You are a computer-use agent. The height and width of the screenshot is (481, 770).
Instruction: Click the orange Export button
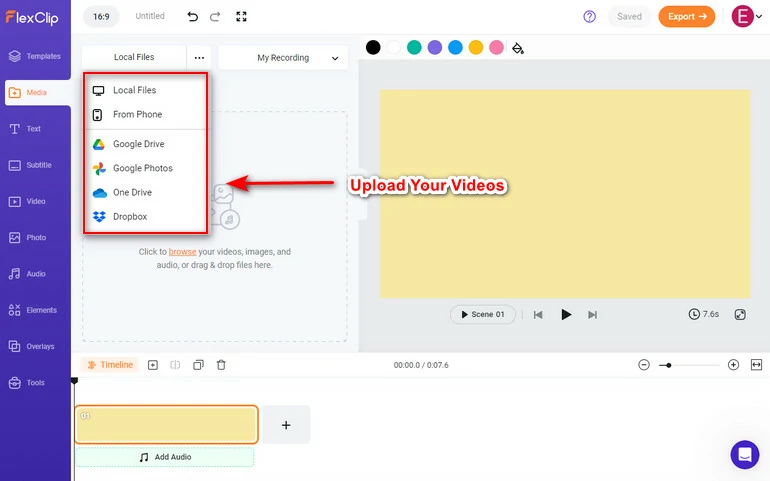click(687, 17)
